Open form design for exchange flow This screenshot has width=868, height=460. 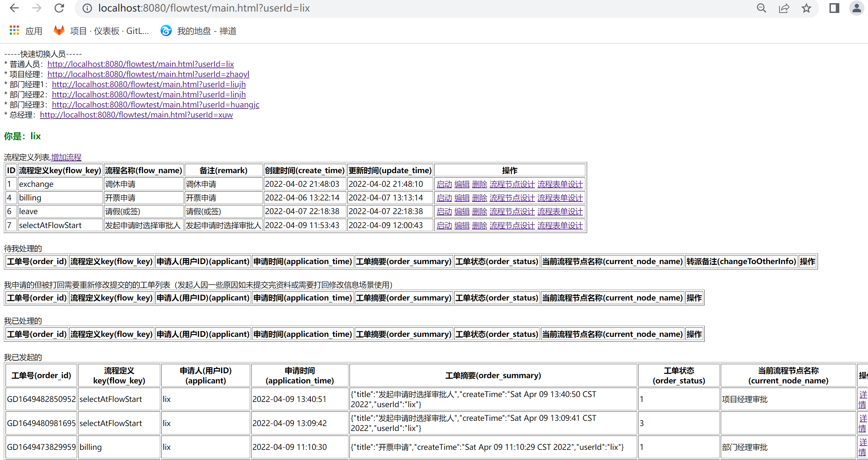(560, 184)
